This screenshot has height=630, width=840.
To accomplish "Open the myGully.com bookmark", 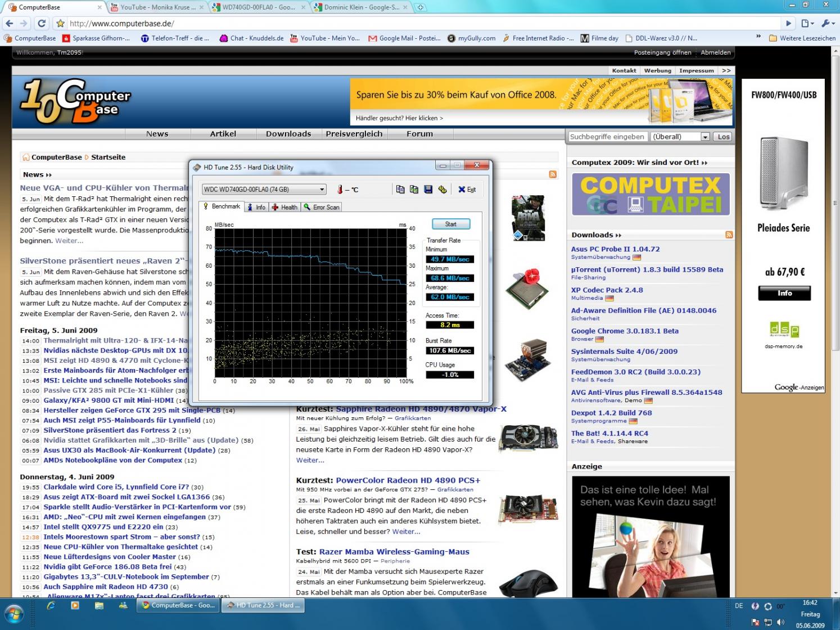I will (x=471, y=38).
